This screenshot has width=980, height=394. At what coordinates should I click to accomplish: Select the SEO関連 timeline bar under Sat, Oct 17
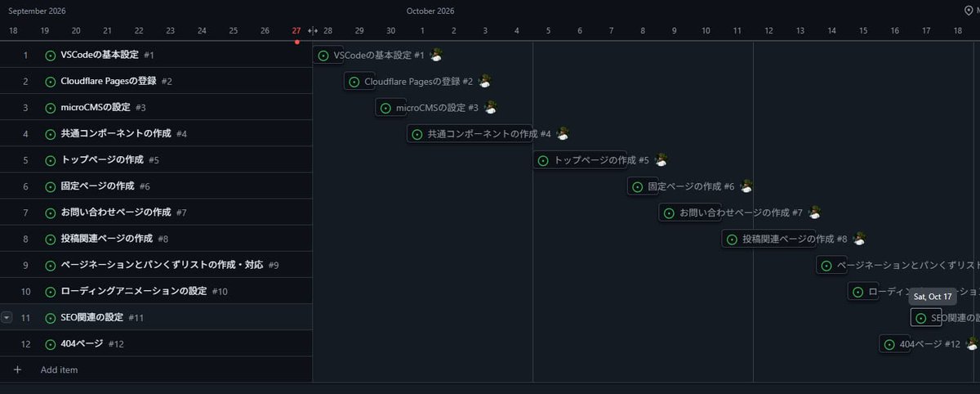[926, 317]
